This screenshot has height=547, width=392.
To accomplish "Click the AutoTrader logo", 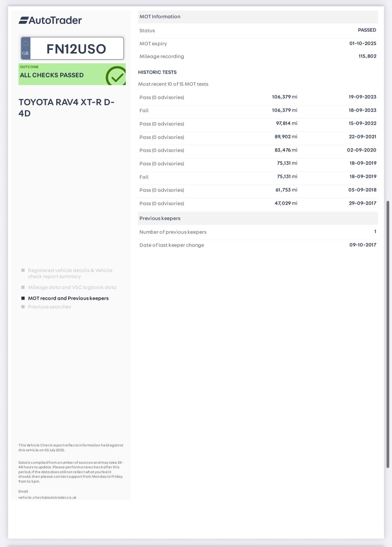I will coord(50,20).
